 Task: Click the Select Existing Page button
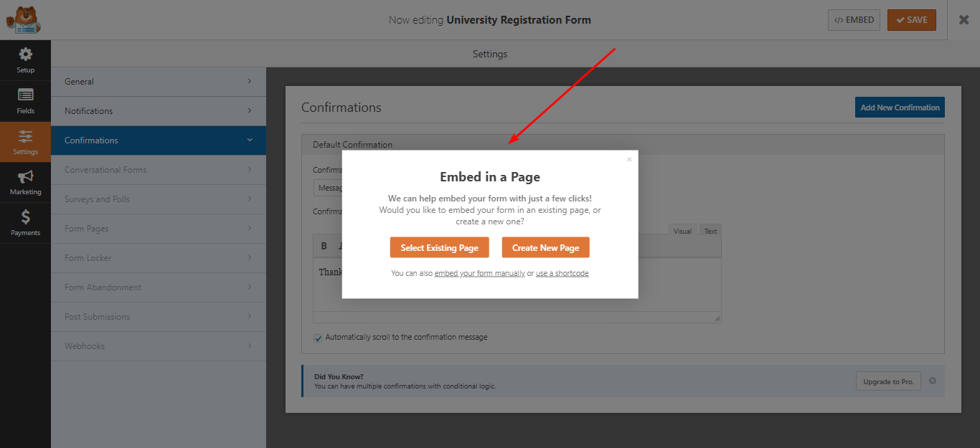pos(439,247)
